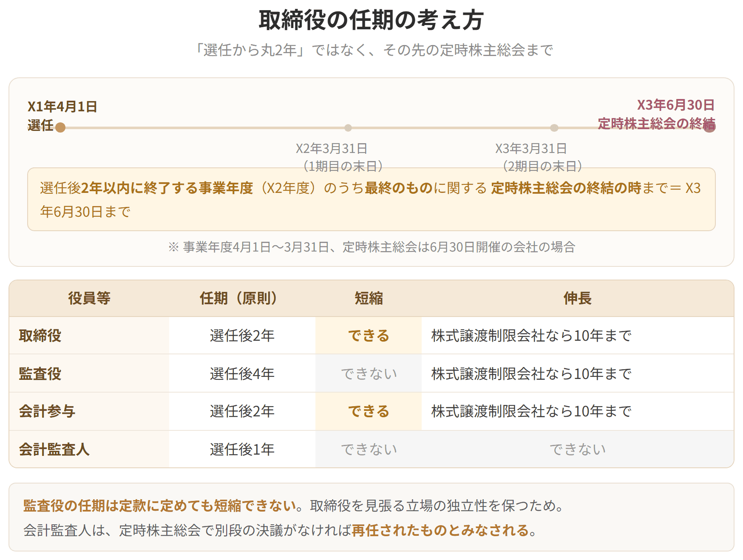Click the 役員等 column header
The image size is (743, 560).
click(89, 298)
